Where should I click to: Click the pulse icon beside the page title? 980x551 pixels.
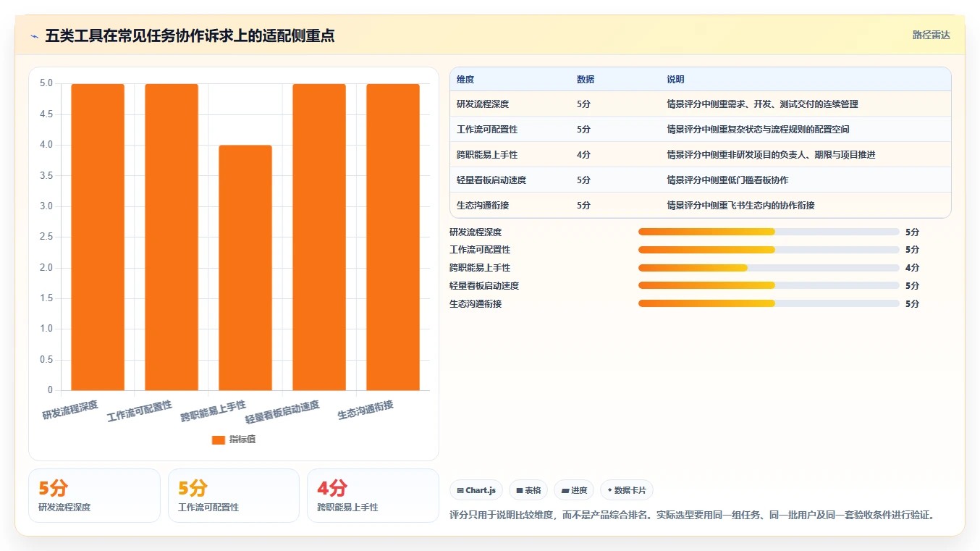[x=34, y=36]
